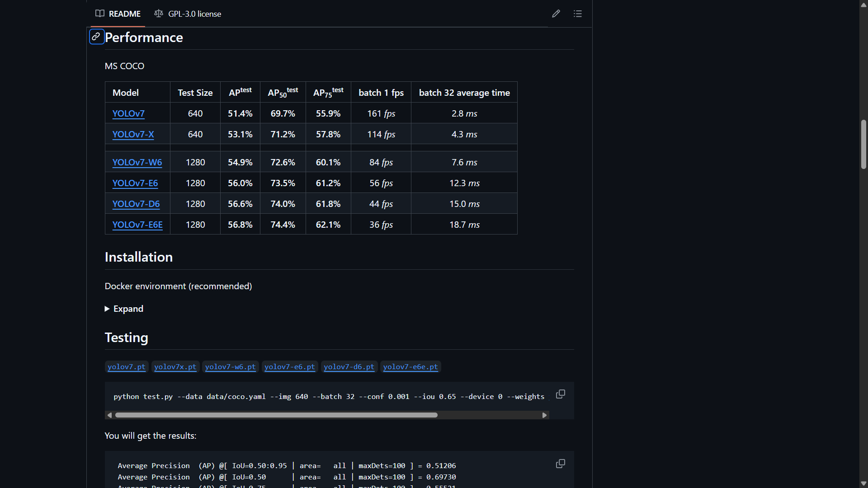
Task: Click the Performance heading anchor link icon
Action: point(96,37)
